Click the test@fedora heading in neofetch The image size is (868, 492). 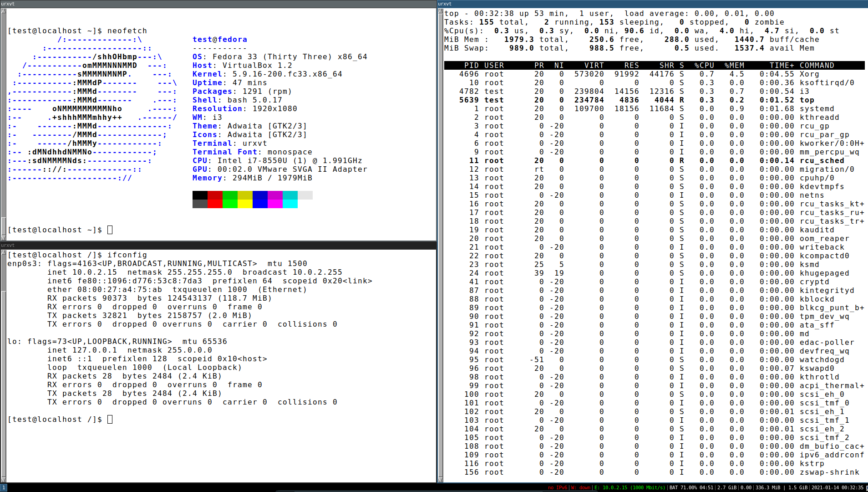pos(220,40)
